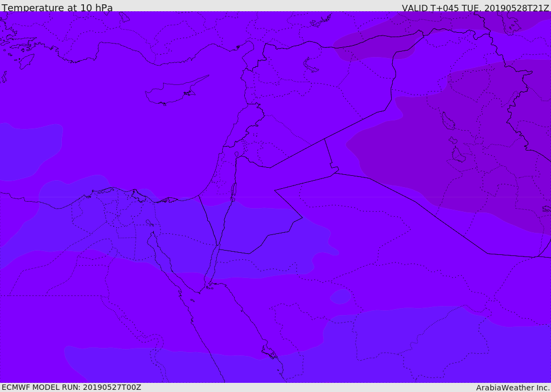Viewport: 551px width, 392px height.
Task: Click the 'ArabiaWeather Inc' credit text
Action: [512, 388]
